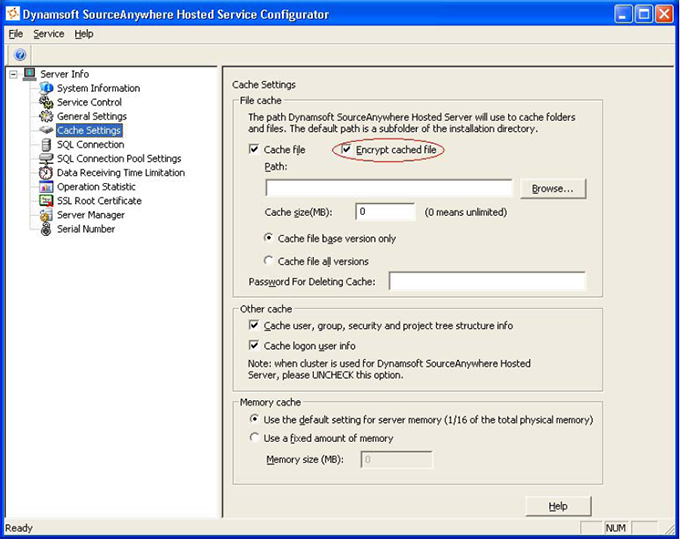Click the help question mark toolbar icon
Image resolution: width=680 pixels, height=539 pixels.
point(20,55)
